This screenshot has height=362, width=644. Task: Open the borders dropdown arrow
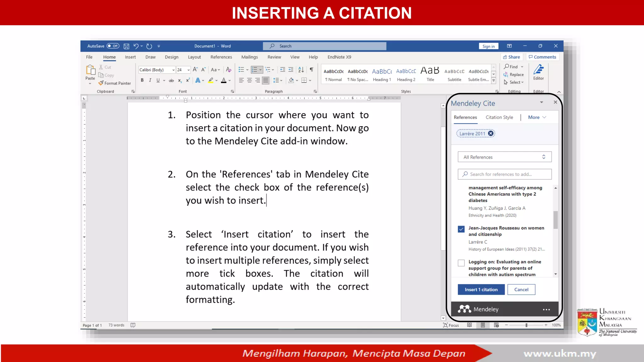pos(310,80)
